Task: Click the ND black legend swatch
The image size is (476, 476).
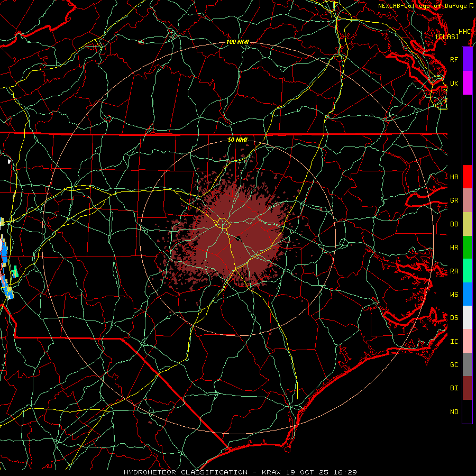Action: [x=467, y=411]
